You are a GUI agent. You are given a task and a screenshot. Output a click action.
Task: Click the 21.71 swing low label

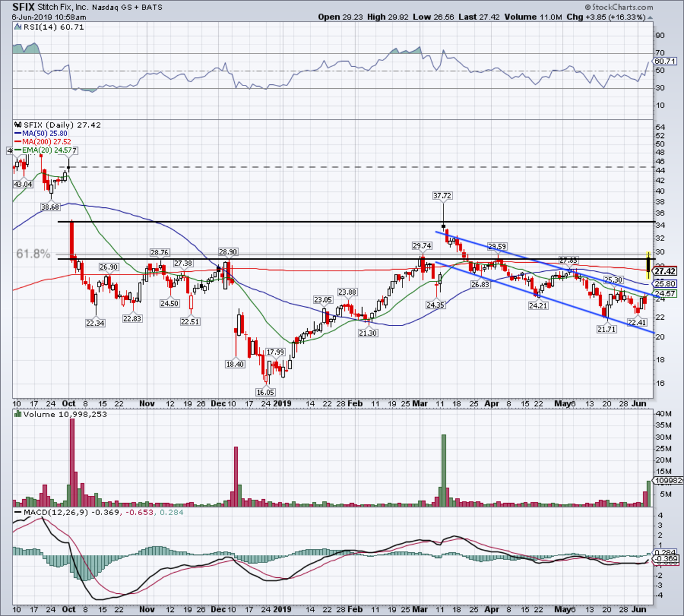coord(606,329)
